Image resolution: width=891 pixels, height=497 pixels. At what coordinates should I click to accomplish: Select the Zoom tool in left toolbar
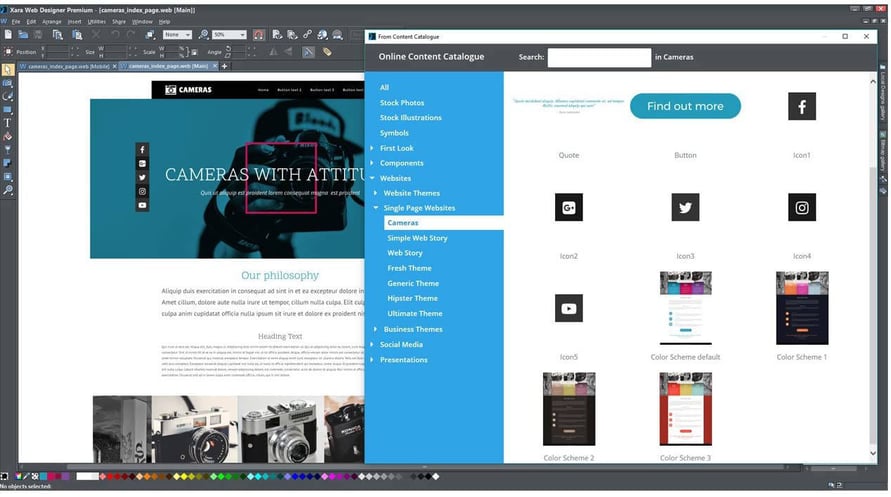[7, 190]
